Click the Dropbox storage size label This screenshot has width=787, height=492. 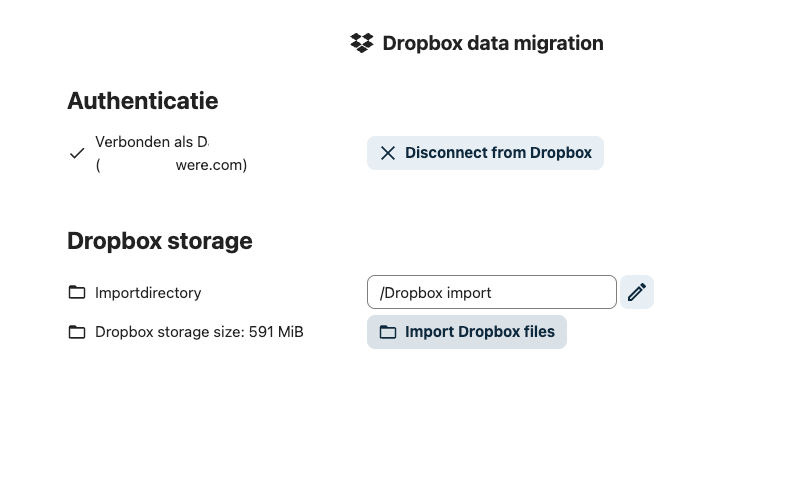pyautogui.click(x=170, y=332)
